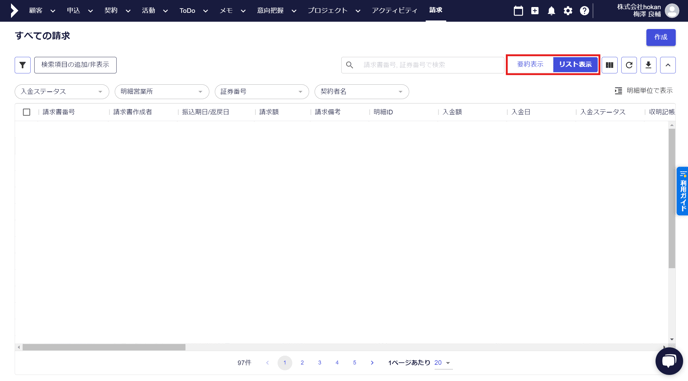
Task: Open the 明細営業所 filter dropdown
Action: pos(162,91)
